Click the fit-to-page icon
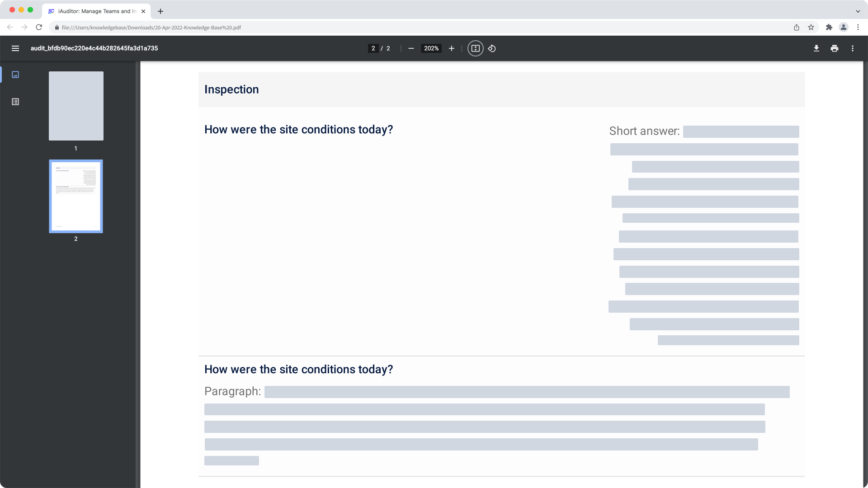This screenshot has height=488, width=868. pyautogui.click(x=475, y=48)
